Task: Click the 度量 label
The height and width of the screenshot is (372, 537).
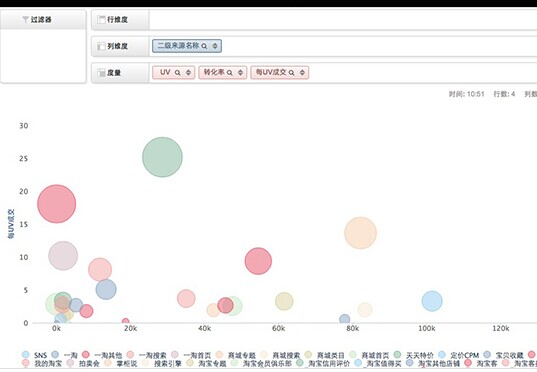Action: pos(114,73)
